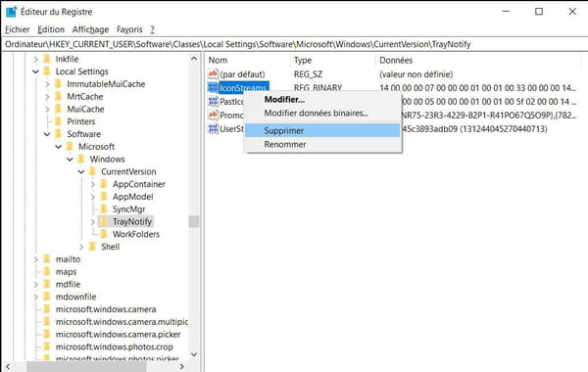Click the PastIconsStream binary value icon
The image size is (588, 372).
(213, 102)
